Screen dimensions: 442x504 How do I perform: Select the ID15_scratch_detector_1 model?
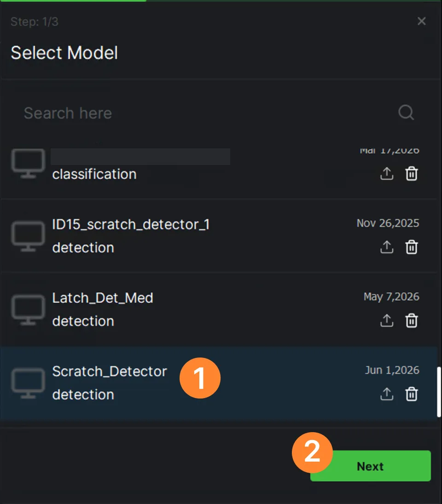(219, 236)
